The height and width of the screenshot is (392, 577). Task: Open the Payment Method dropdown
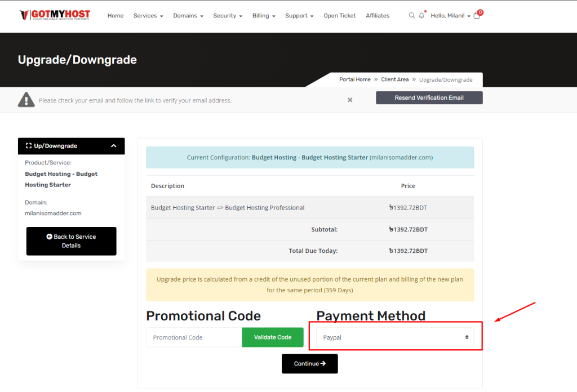[394, 337]
